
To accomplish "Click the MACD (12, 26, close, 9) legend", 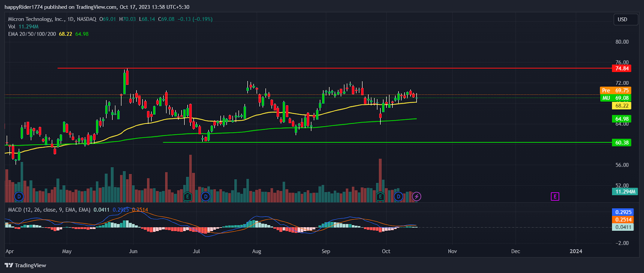I will coord(49,210).
